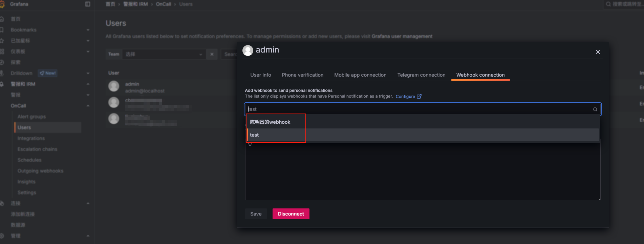Expand the 仪表板 section chevron
644x244 pixels.
88,52
